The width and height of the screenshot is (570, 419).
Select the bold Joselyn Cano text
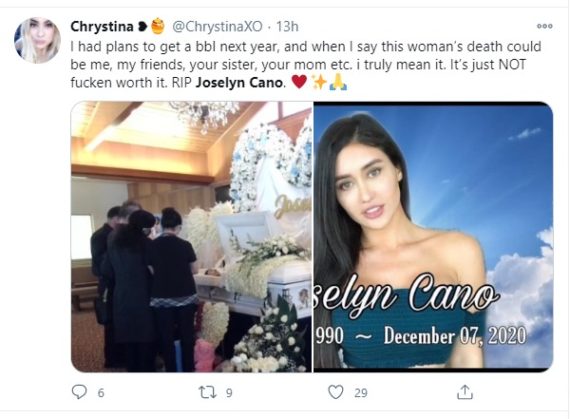(x=239, y=83)
